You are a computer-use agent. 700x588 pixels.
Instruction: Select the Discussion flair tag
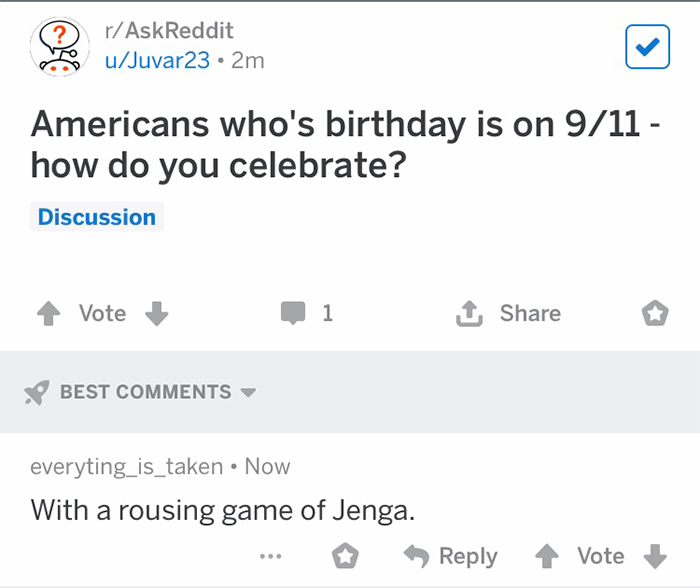(97, 217)
